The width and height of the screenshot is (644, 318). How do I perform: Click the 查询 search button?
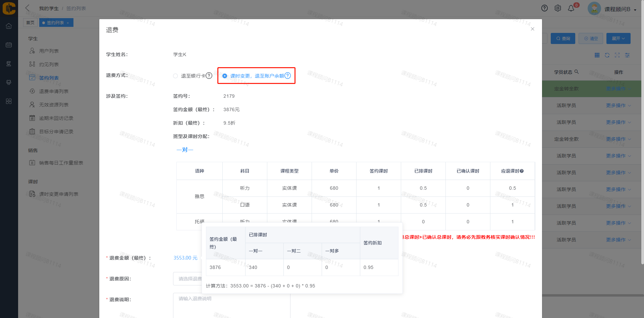pyautogui.click(x=563, y=39)
